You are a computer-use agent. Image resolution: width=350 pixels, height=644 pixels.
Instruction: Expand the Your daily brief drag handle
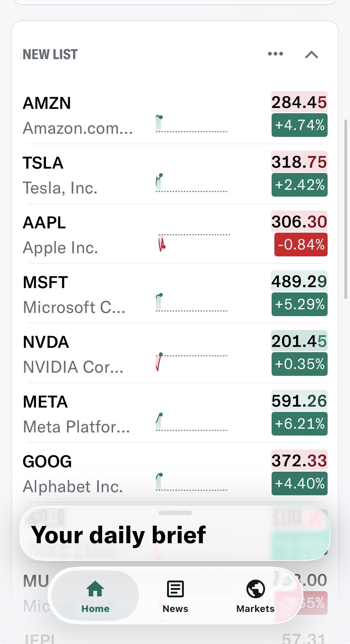pyautogui.click(x=175, y=513)
